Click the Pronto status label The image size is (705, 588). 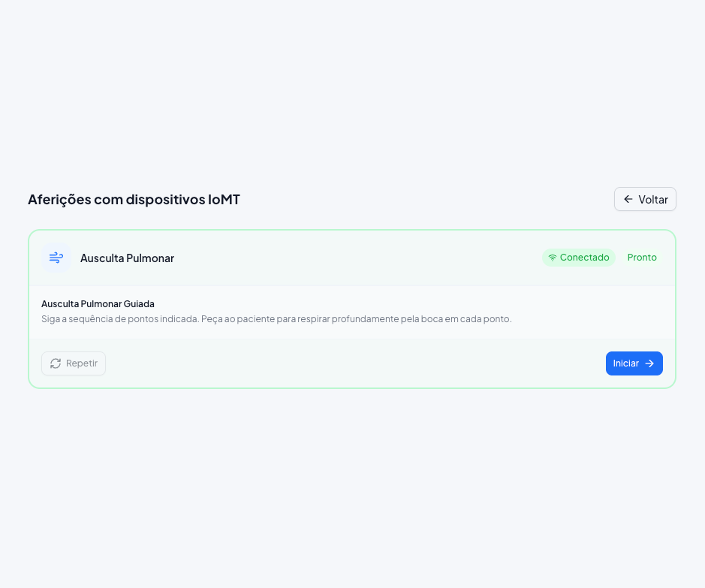(x=642, y=258)
